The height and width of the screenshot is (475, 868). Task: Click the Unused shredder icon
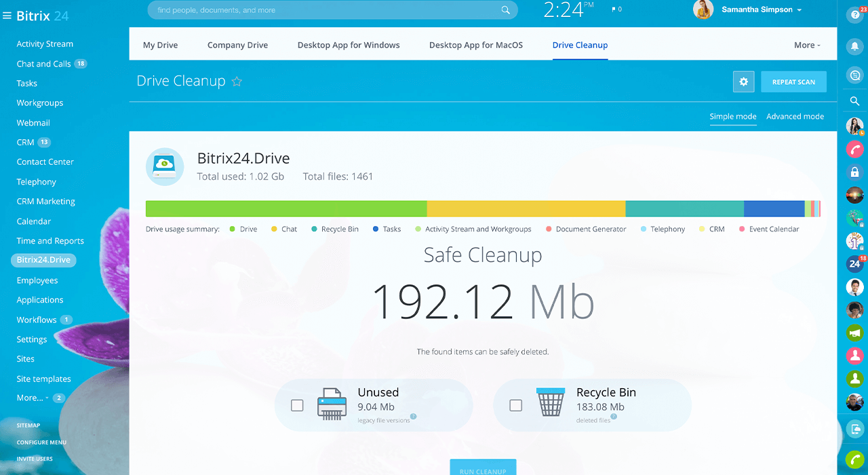pyautogui.click(x=332, y=405)
